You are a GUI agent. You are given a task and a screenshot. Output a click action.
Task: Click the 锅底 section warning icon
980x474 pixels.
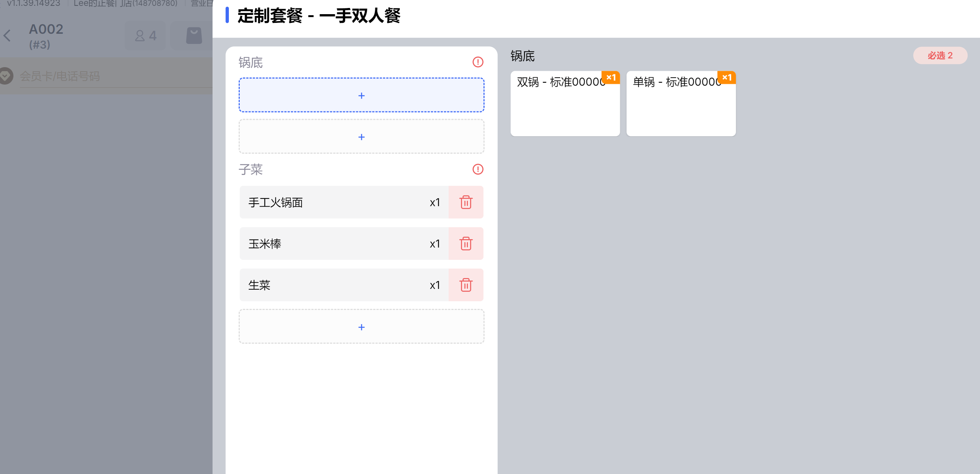click(477, 62)
